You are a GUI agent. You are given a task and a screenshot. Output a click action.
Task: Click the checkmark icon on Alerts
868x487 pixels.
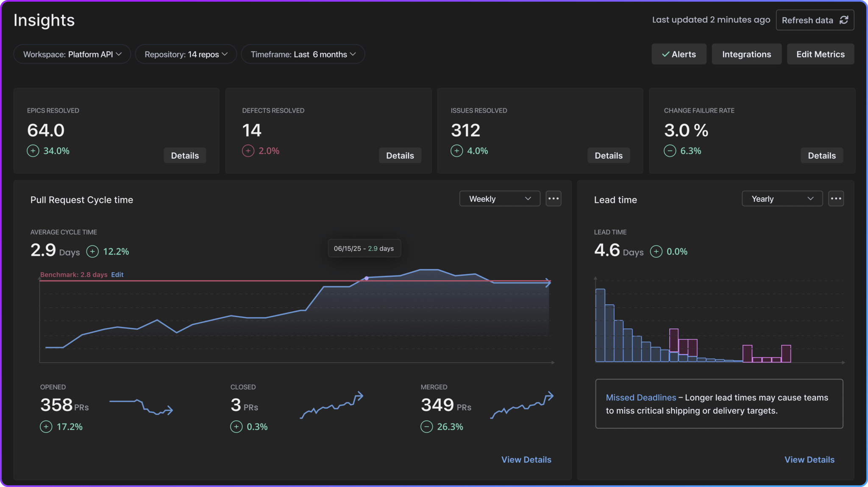666,54
